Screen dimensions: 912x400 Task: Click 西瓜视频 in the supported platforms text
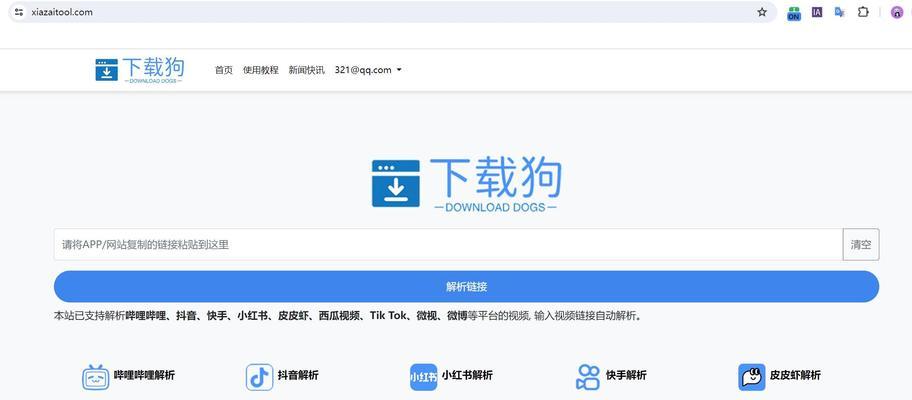[339, 316]
